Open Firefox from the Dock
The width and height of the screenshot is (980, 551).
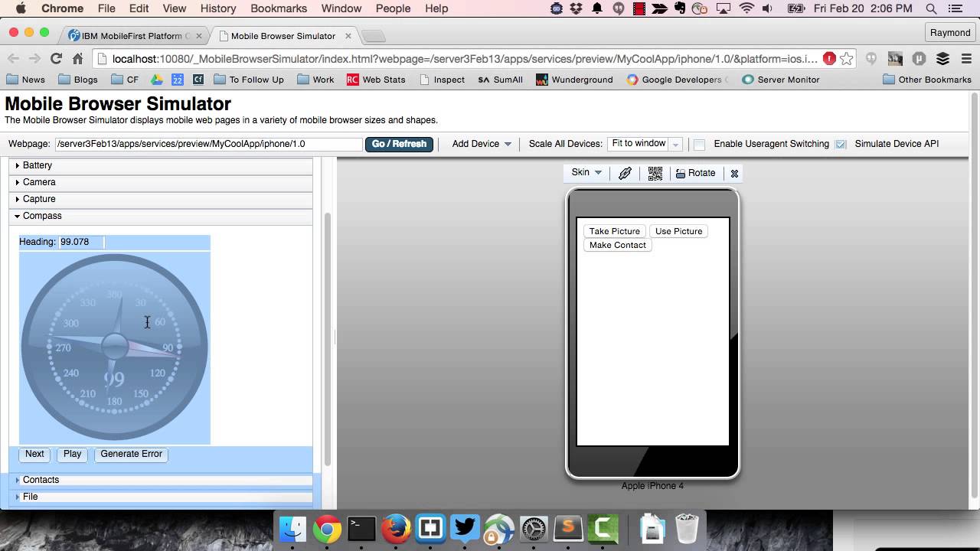click(396, 529)
